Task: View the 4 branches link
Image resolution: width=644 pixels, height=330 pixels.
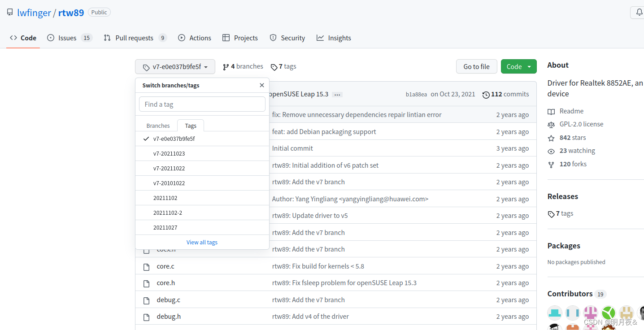Action: pyautogui.click(x=243, y=66)
